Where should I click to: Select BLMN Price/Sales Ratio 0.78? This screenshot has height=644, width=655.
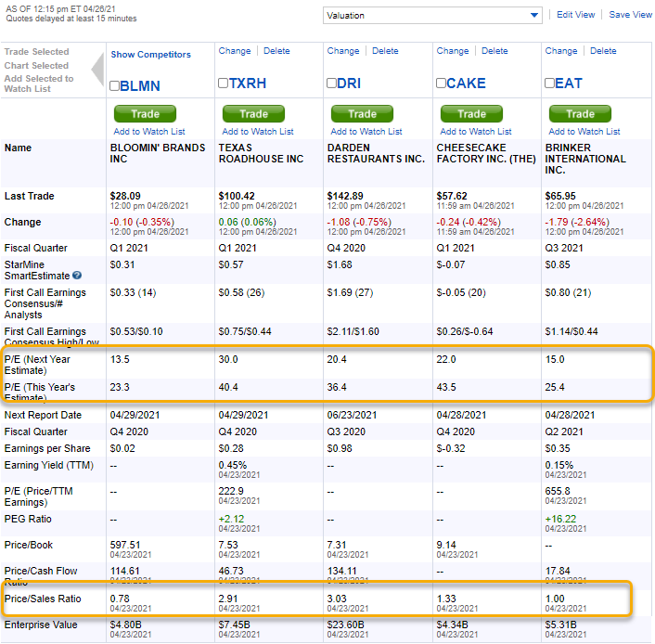coord(120,599)
